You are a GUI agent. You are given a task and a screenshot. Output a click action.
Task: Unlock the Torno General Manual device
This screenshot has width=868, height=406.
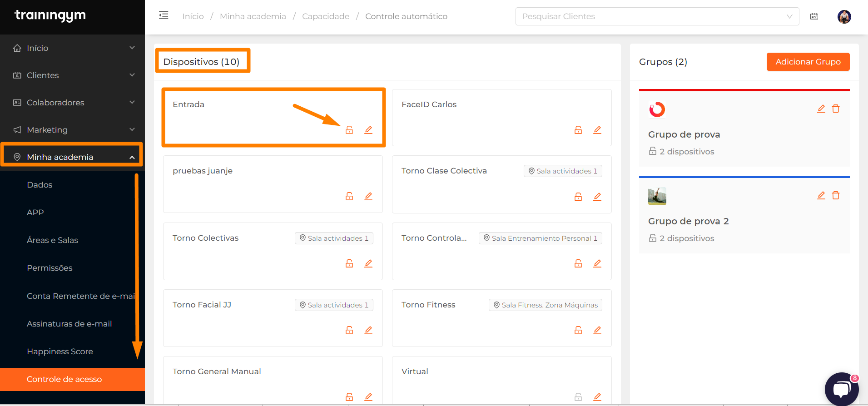pyautogui.click(x=349, y=397)
